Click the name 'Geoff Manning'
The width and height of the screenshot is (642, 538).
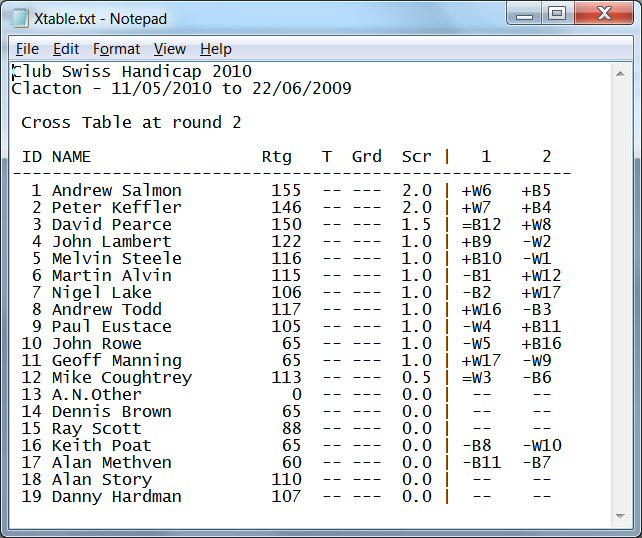[x=117, y=360]
